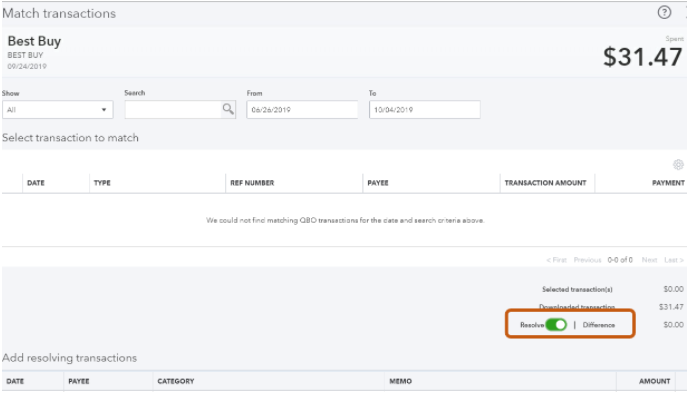689x394 pixels.
Task: Click the $31.47 spent amount
Action: click(642, 57)
